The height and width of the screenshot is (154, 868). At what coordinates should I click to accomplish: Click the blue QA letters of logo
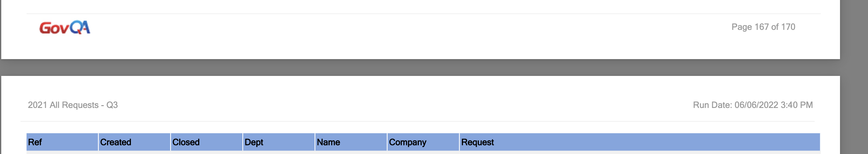point(80,27)
